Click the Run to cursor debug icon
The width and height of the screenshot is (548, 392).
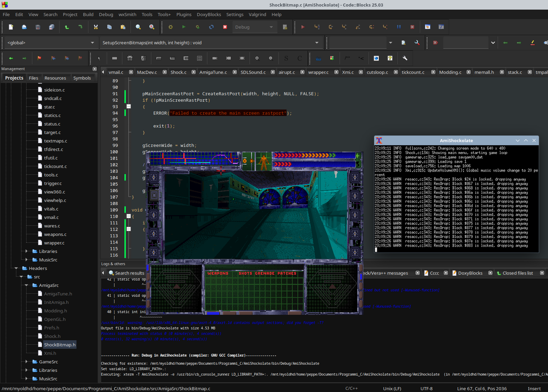(x=317, y=27)
